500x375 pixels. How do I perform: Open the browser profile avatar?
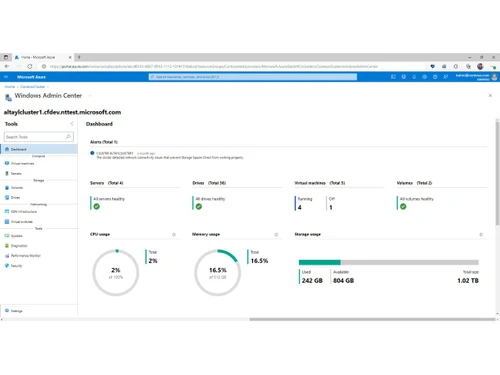point(480,66)
